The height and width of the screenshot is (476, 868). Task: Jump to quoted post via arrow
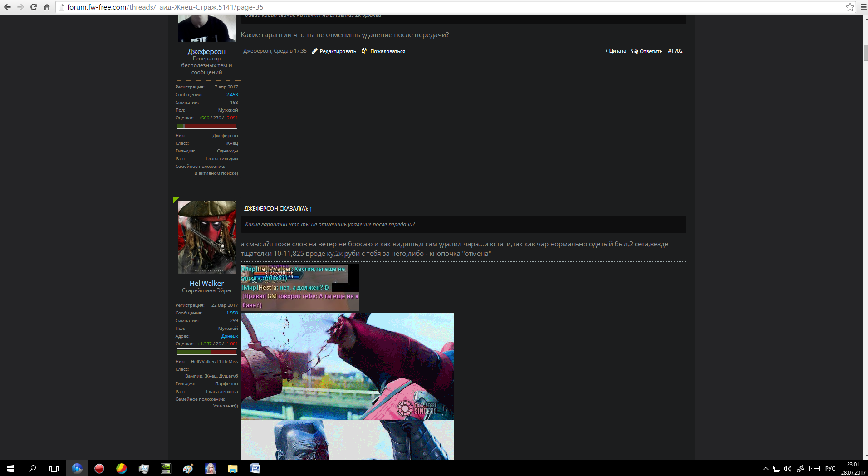(311, 209)
